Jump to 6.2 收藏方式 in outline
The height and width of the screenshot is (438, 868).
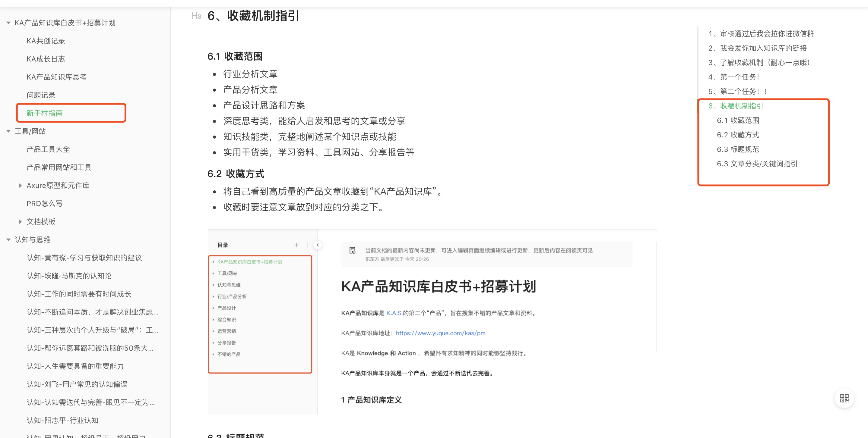pyautogui.click(x=738, y=135)
